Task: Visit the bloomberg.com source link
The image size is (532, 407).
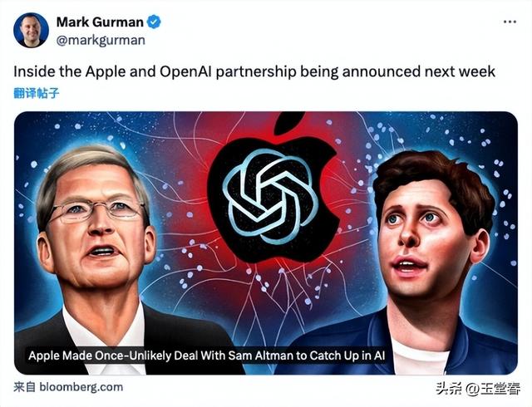Action: pos(81,387)
